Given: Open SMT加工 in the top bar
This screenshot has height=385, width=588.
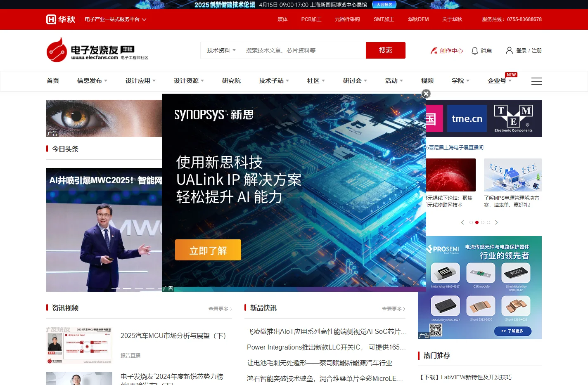Looking at the screenshot, I should pos(384,19).
